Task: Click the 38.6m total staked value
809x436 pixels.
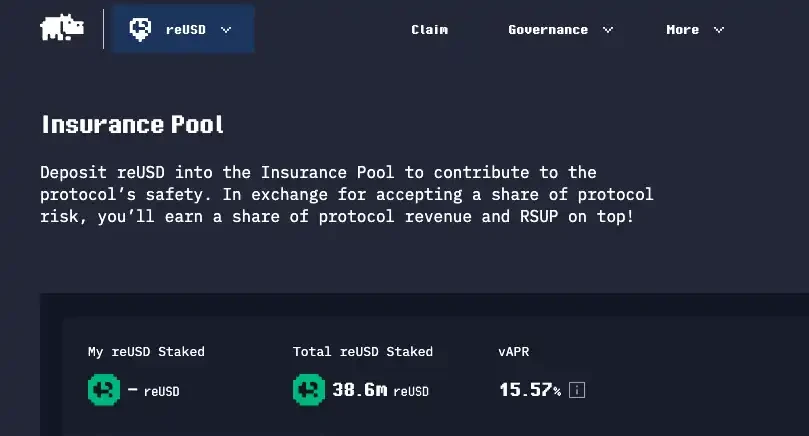Action: (x=359, y=390)
